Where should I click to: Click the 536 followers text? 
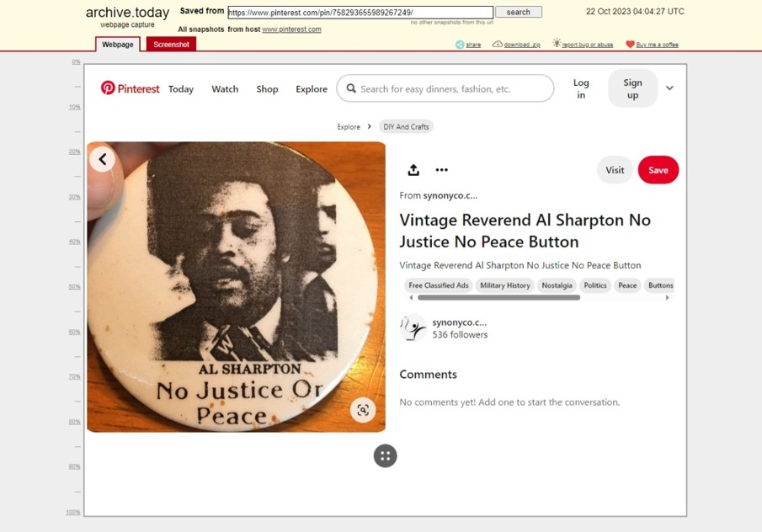(460, 335)
